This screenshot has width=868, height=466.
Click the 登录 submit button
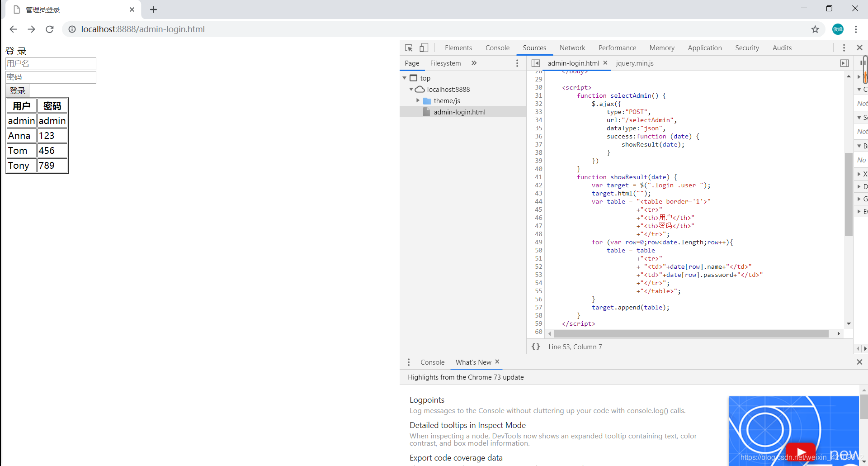click(18, 90)
